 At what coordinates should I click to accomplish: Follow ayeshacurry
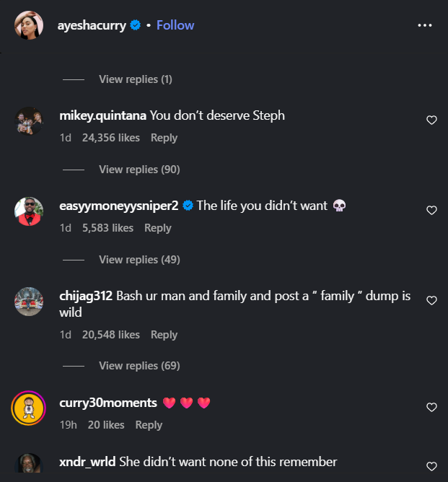click(x=175, y=25)
